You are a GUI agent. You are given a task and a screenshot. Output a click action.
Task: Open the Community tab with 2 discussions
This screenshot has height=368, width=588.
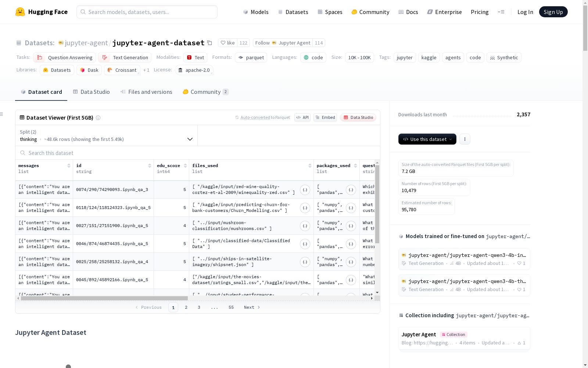(206, 92)
